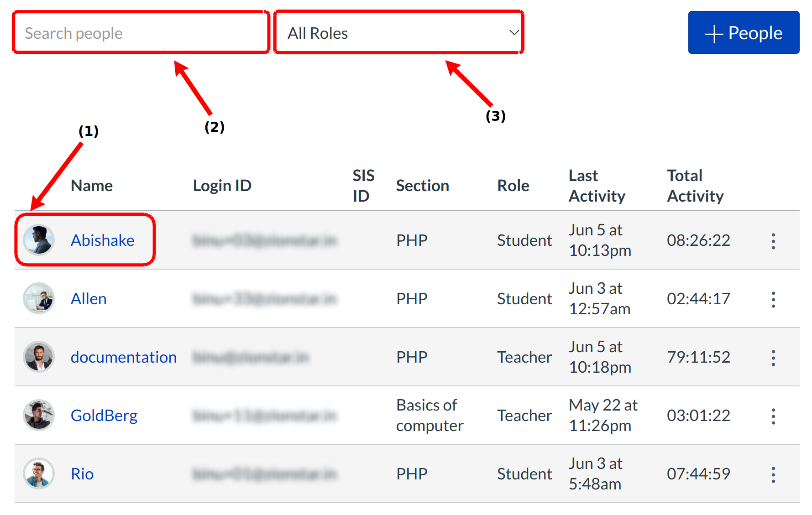Click the documentation user's avatar
812x515 pixels.
39,357
